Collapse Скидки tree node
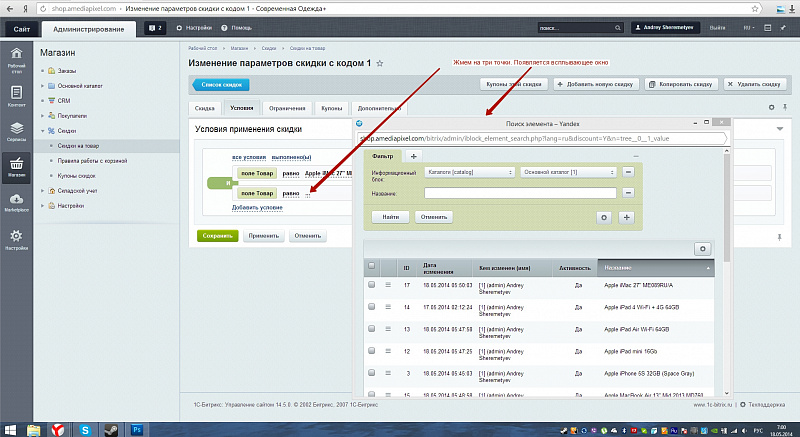 click(42, 131)
